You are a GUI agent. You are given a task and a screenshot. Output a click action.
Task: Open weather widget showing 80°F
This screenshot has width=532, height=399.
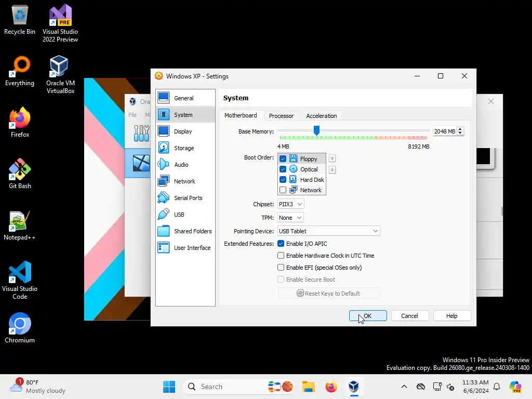click(37, 387)
